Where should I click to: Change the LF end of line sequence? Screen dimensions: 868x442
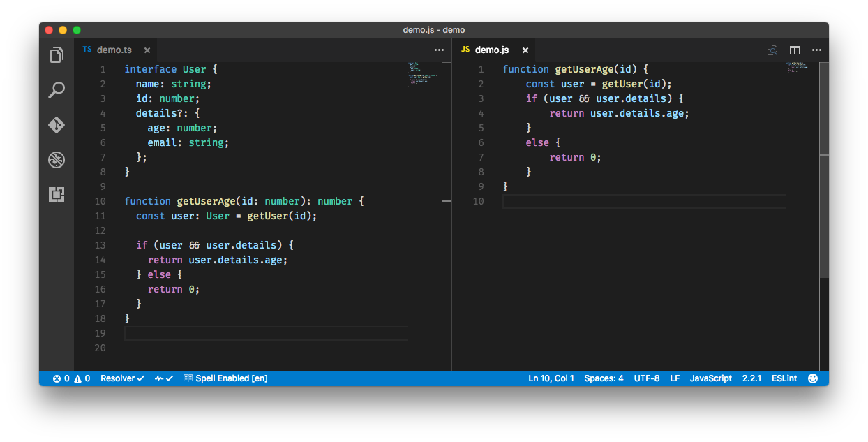[x=675, y=378]
